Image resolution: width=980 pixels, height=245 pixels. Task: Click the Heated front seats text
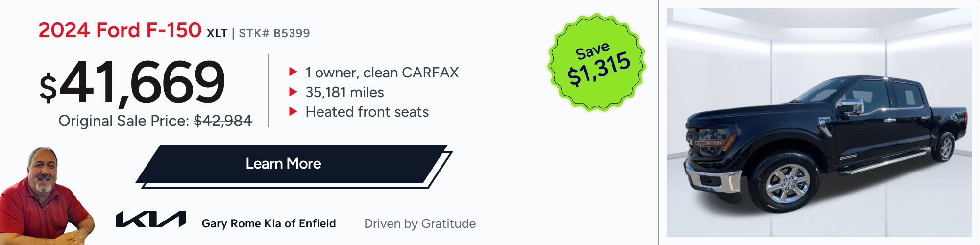(x=367, y=112)
